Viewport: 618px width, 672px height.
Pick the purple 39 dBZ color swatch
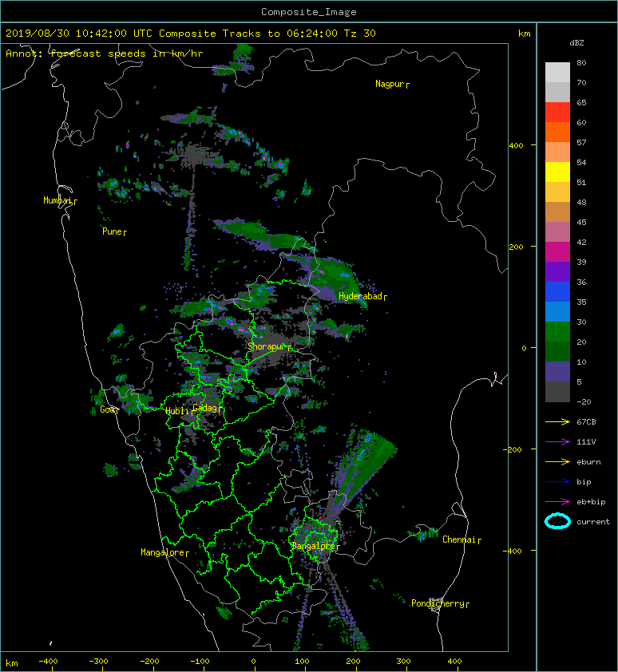(557, 271)
